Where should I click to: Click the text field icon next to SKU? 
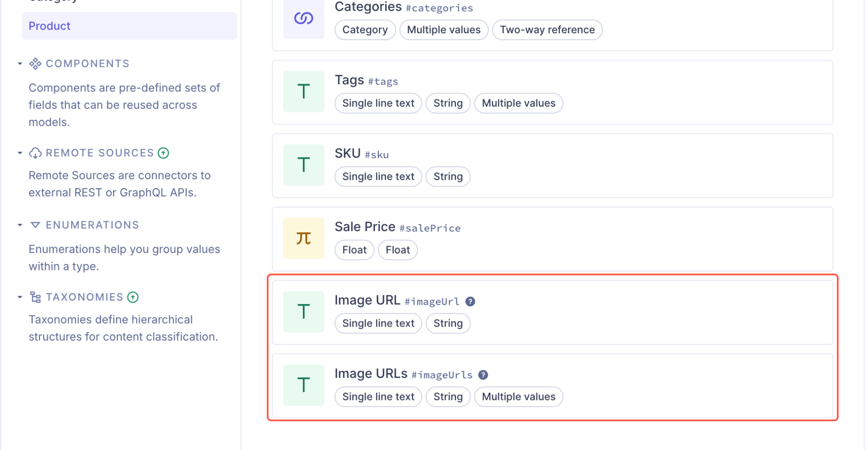[303, 165]
